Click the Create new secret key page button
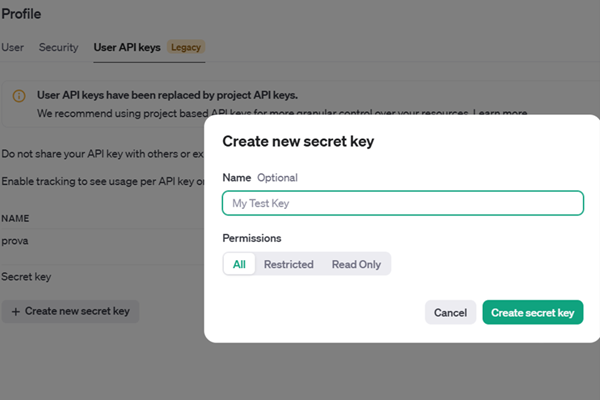 (x=70, y=311)
